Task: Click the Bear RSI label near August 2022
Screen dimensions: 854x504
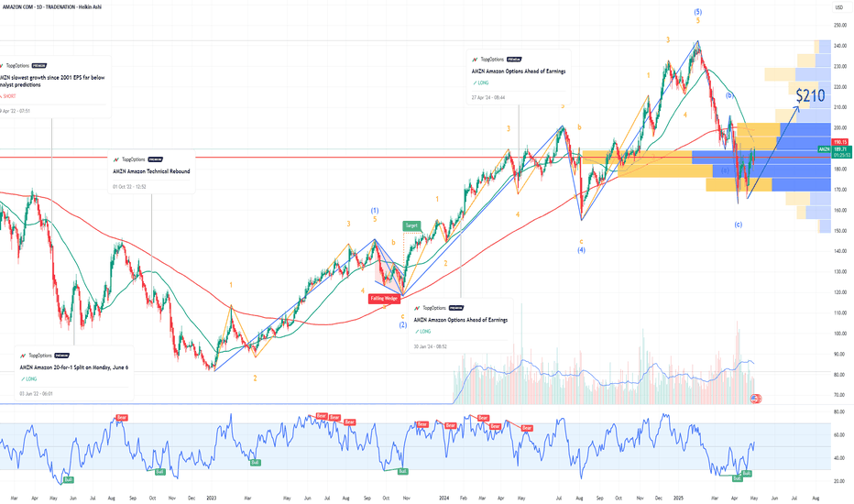Action: (x=122, y=418)
